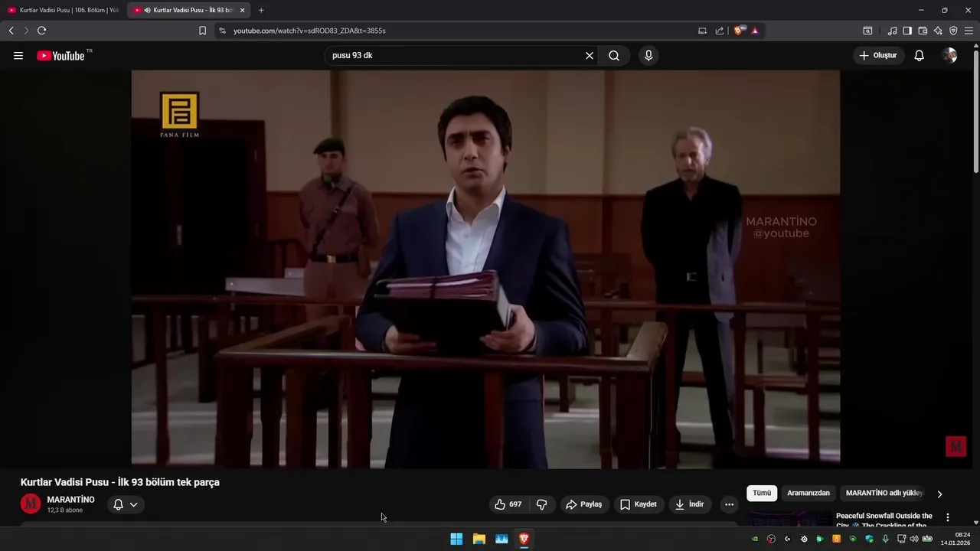Click the video player to pause
Screen dimensions: 980x551
tap(485, 268)
